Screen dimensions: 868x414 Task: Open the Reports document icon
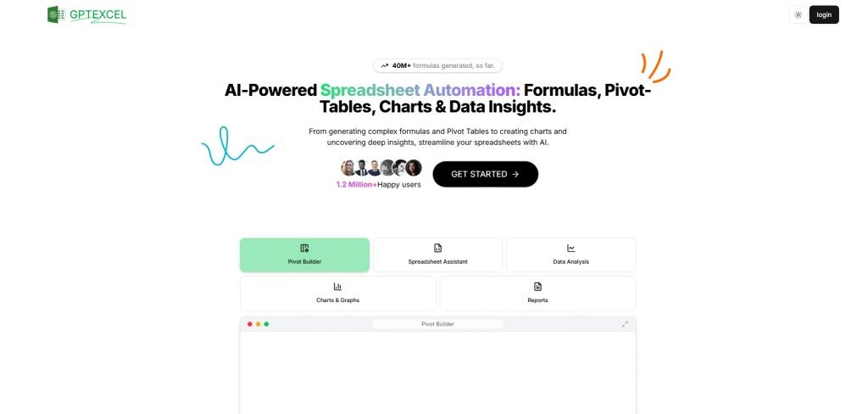tap(537, 287)
